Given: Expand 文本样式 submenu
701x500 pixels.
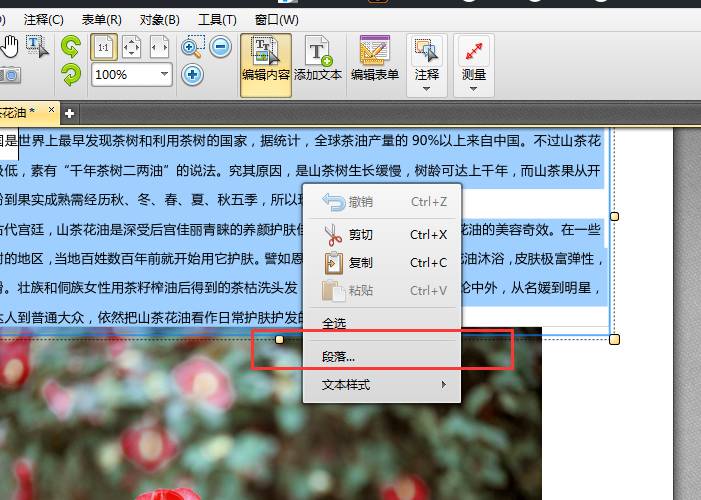Looking at the screenshot, I should 382,385.
